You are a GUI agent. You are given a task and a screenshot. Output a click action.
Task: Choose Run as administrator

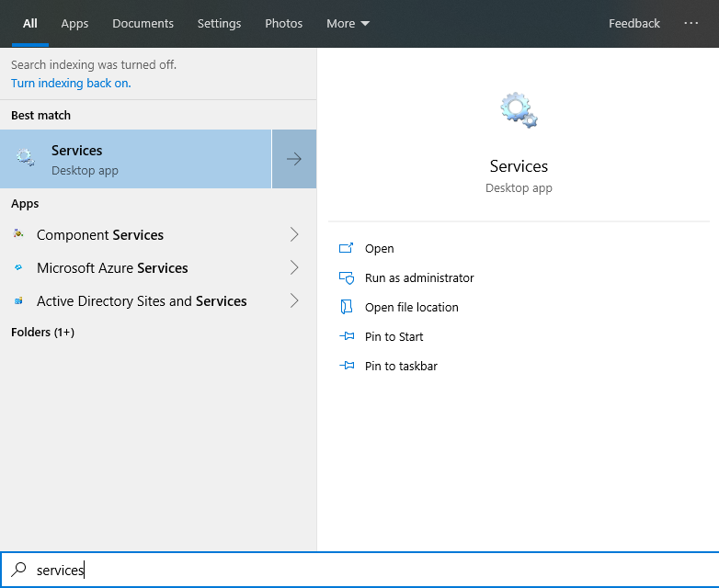pyautogui.click(x=419, y=277)
